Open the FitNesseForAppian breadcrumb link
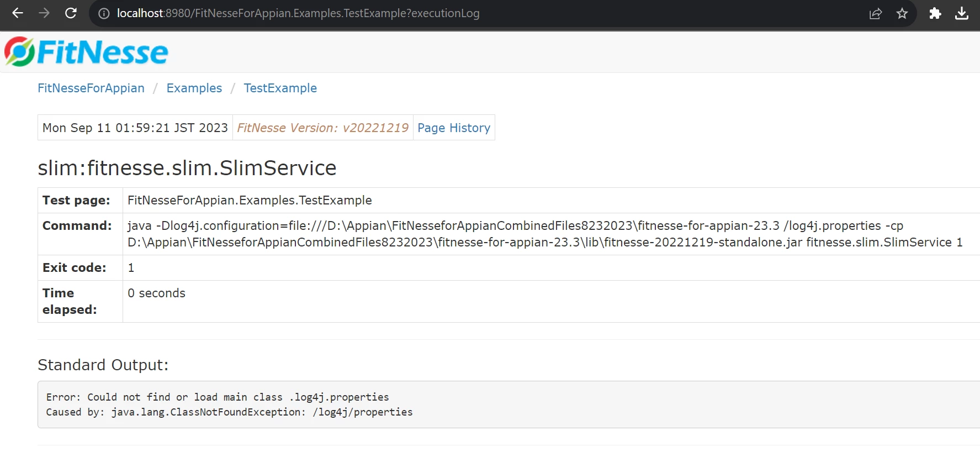The image size is (980, 457). (x=91, y=88)
